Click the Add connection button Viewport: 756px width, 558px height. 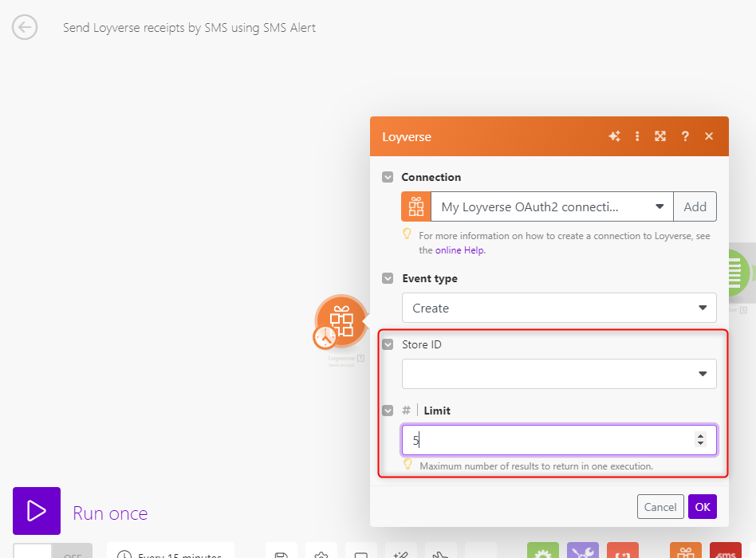point(695,206)
